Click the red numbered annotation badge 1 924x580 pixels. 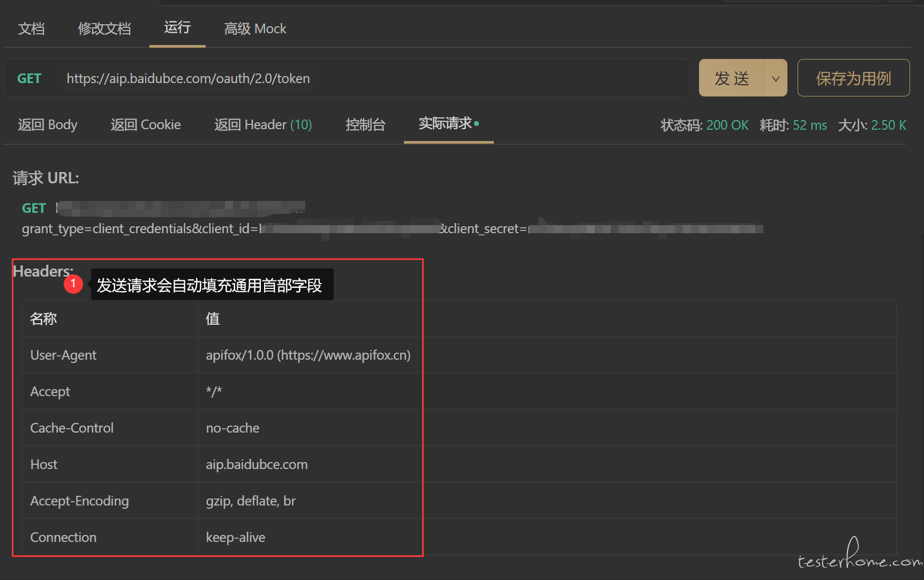tap(73, 284)
